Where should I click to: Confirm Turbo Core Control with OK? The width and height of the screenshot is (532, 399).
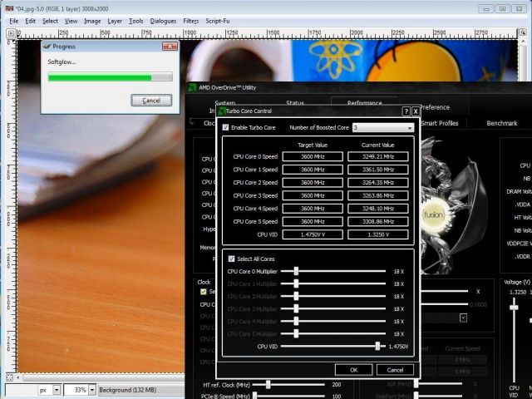pyautogui.click(x=353, y=370)
